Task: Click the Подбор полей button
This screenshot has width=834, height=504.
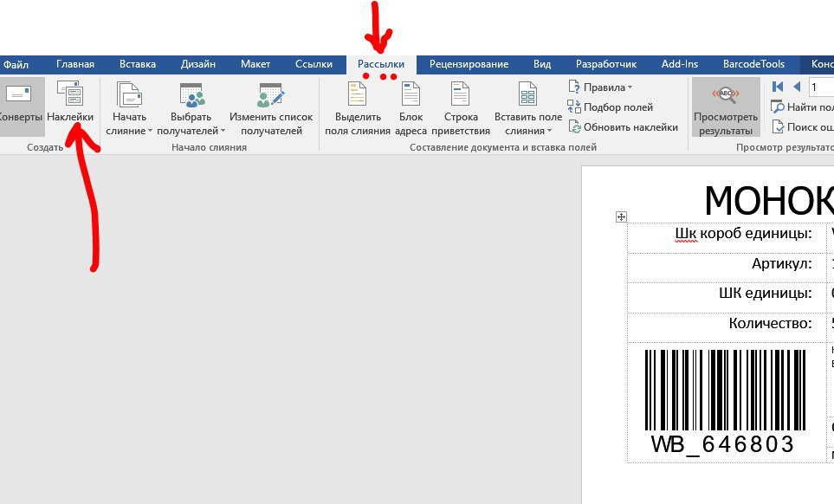Action: 610,107
